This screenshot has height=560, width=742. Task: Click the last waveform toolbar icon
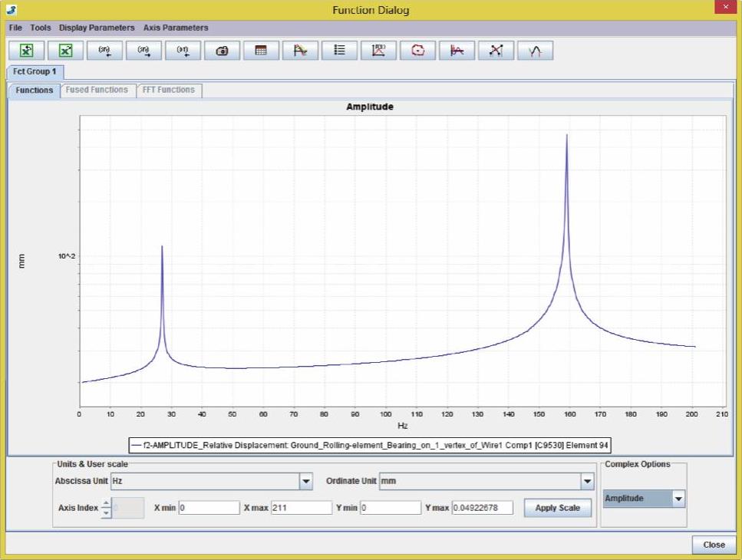pyautogui.click(x=535, y=51)
